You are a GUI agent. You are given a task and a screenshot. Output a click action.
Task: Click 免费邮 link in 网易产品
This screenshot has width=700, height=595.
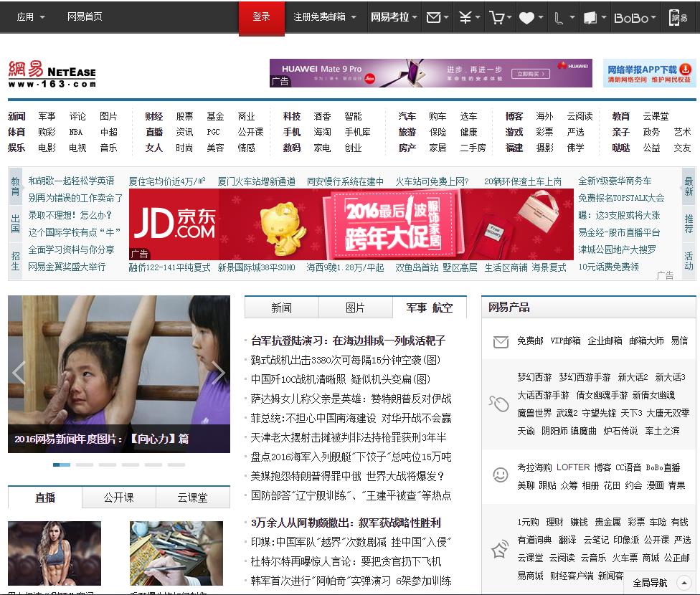click(530, 341)
